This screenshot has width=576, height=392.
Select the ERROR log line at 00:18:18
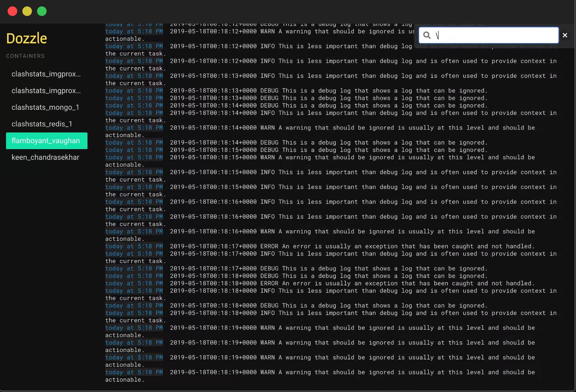pos(351,283)
